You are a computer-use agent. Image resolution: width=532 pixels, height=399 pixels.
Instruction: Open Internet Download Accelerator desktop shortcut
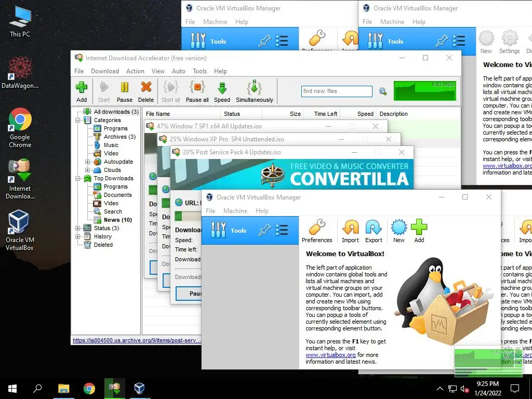(20, 179)
